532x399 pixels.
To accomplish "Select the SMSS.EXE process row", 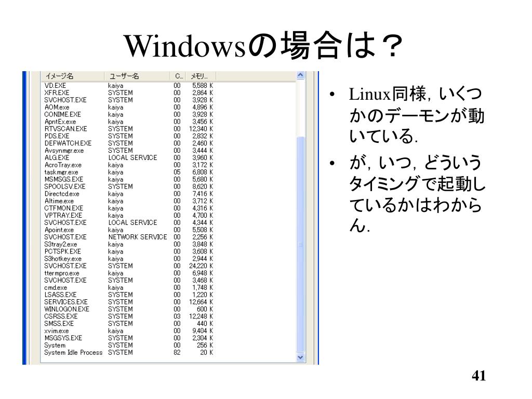I will point(129,324).
